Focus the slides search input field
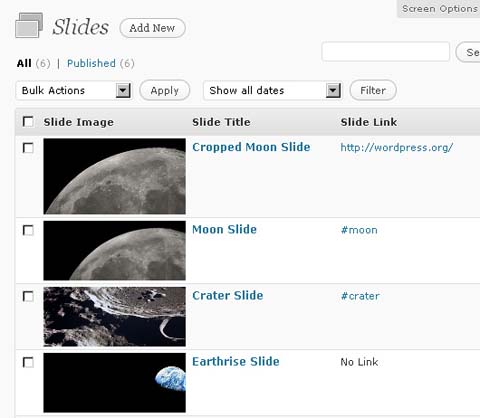 coord(386,52)
